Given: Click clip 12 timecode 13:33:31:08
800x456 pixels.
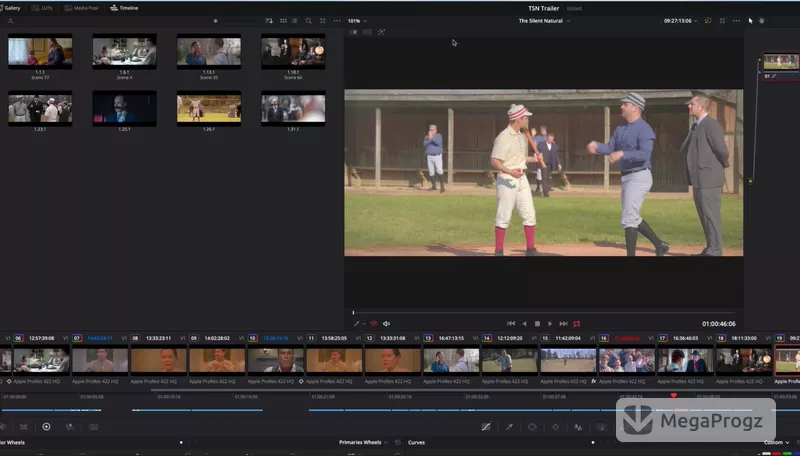Looking at the screenshot, I should click(393, 338).
